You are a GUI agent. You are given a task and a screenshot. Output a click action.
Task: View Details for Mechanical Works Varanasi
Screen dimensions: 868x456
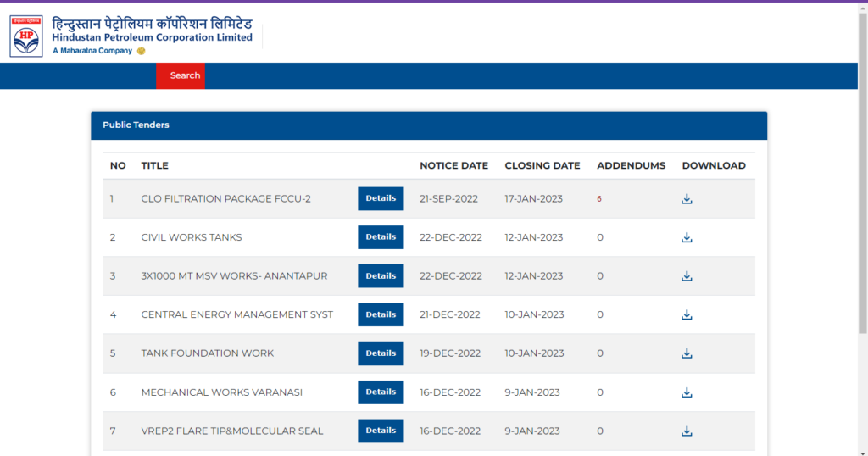381,392
